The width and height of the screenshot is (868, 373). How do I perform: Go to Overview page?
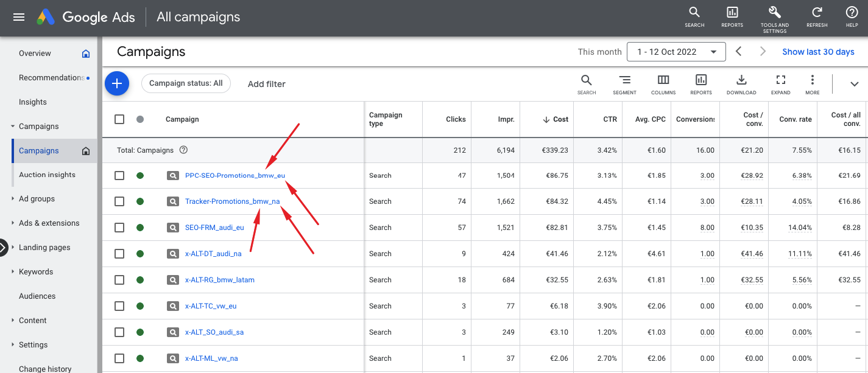tap(35, 54)
